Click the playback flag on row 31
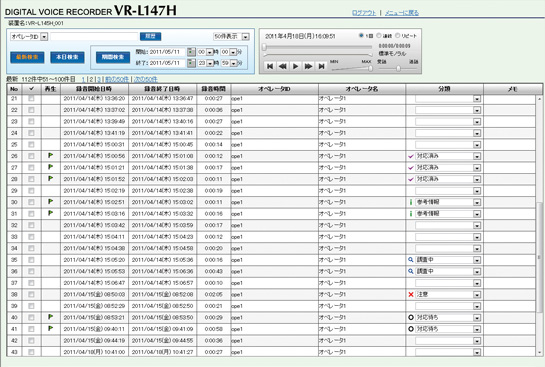Screen dimensions: 545x367 point(51,213)
